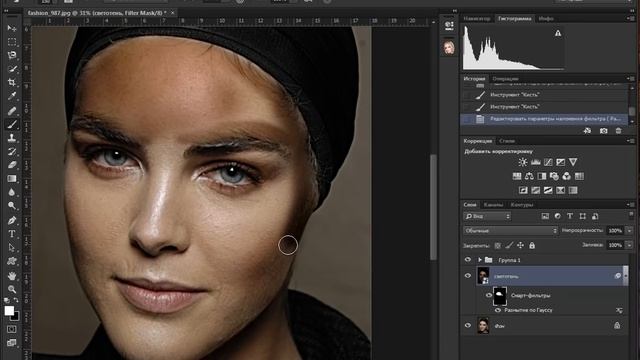The width and height of the screenshot is (640, 360).
Task: Add a Threshold adjustment
Action: click(548, 190)
